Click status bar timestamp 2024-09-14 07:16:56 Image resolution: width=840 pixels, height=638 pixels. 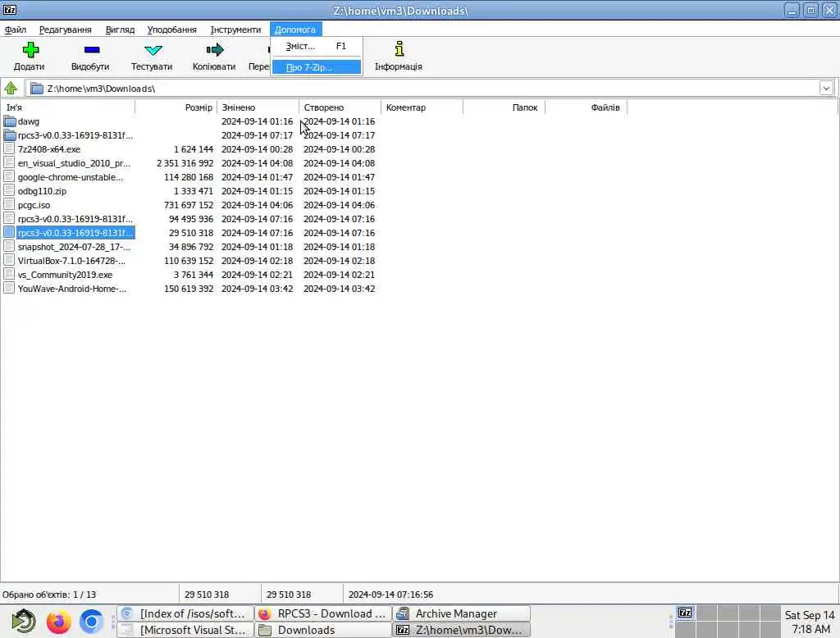pos(390,595)
